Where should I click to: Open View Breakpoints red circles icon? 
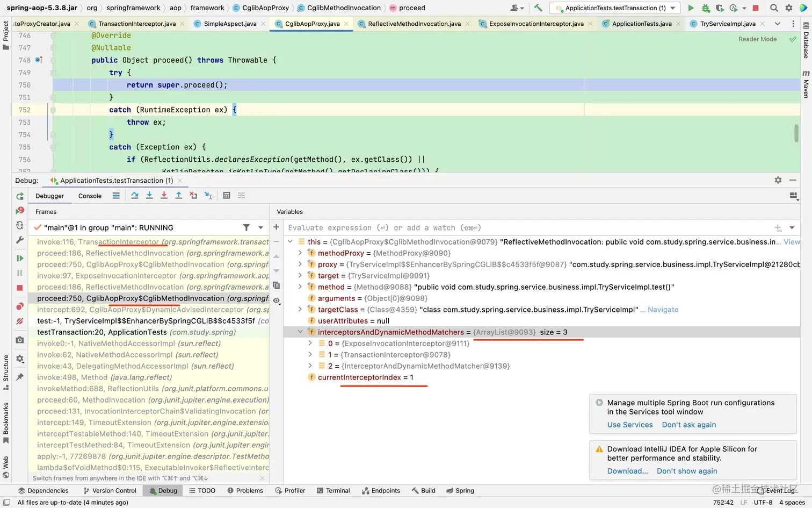[x=20, y=306]
